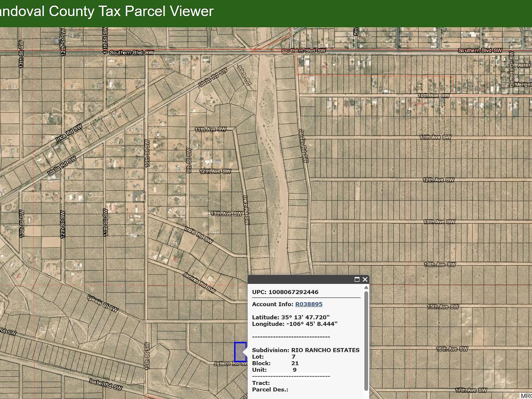
Task: Click the 9th St SW label
Action: click(x=189, y=160)
